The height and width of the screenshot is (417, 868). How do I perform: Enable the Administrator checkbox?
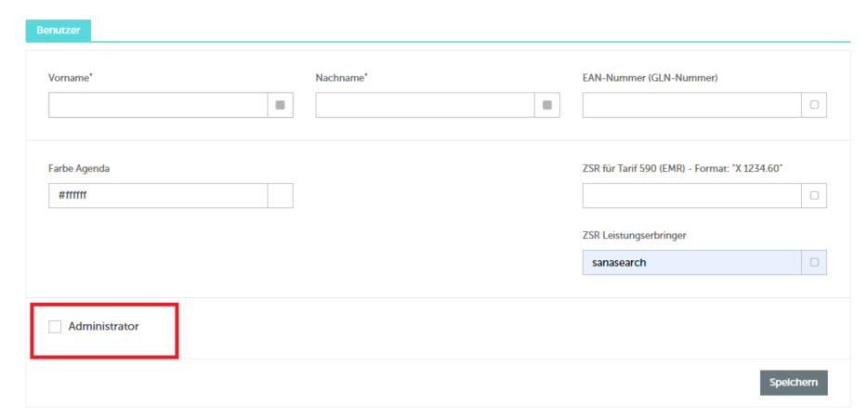click(55, 327)
